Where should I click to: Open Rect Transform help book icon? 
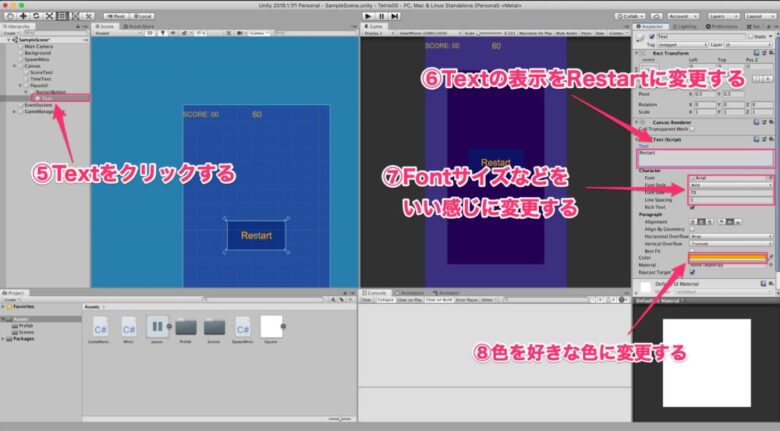(757, 53)
